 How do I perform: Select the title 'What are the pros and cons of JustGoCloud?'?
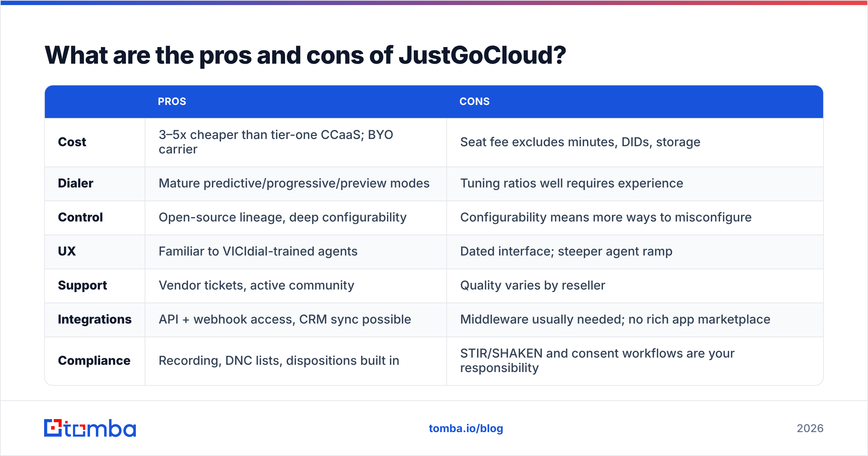point(305,55)
